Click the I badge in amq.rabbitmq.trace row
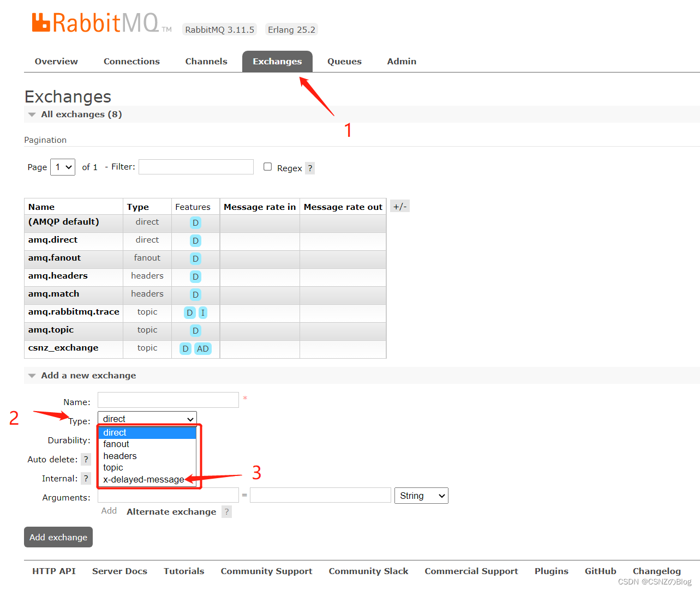This screenshot has width=700, height=591. click(x=202, y=312)
